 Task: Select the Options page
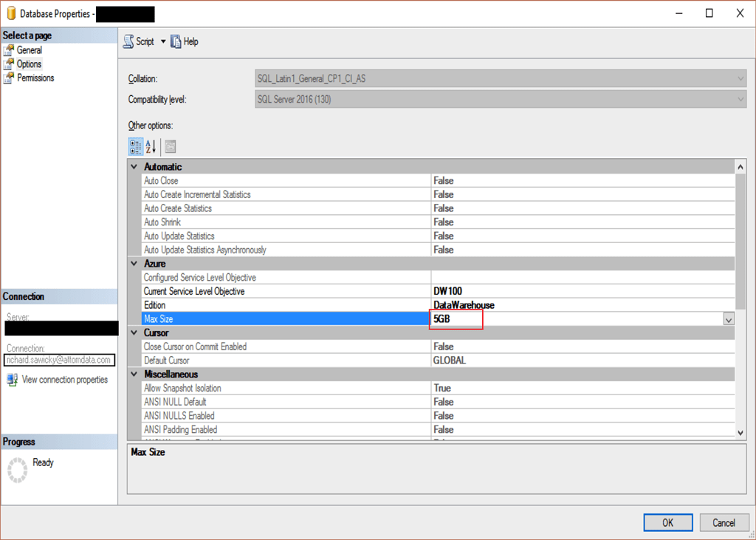[29, 64]
